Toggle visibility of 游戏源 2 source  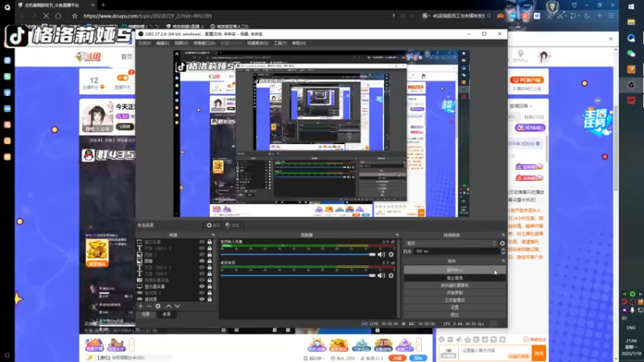pyautogui.click(x=202, y=293)
